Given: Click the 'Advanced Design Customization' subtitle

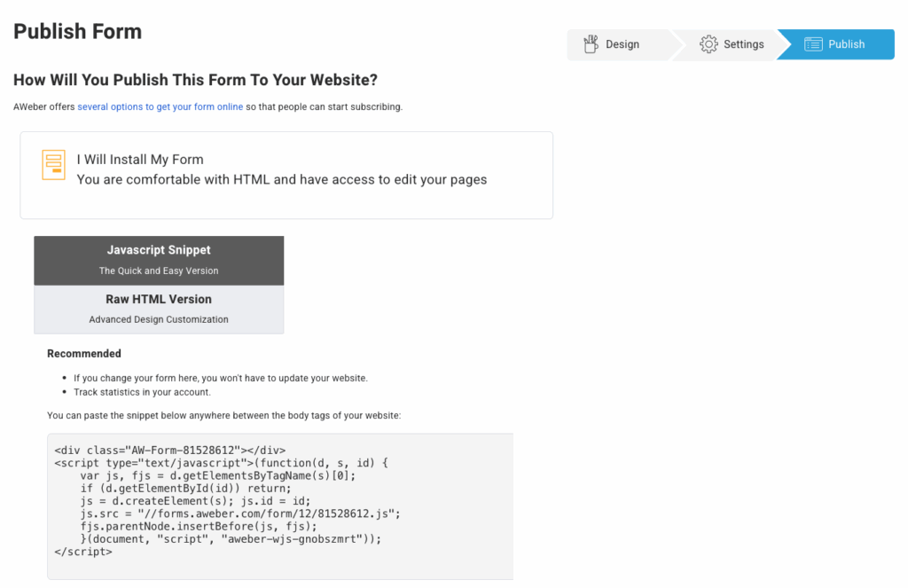Looking at the screenshot, I should point(159,319).
